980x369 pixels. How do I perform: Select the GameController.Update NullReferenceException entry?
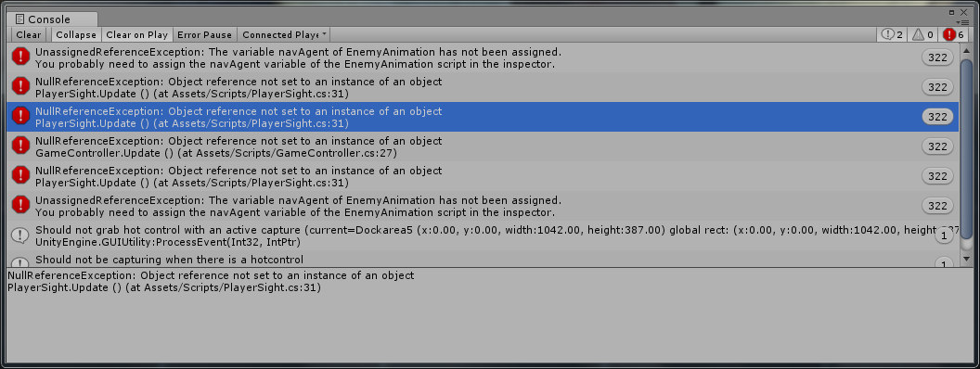(x=483, y=146)
